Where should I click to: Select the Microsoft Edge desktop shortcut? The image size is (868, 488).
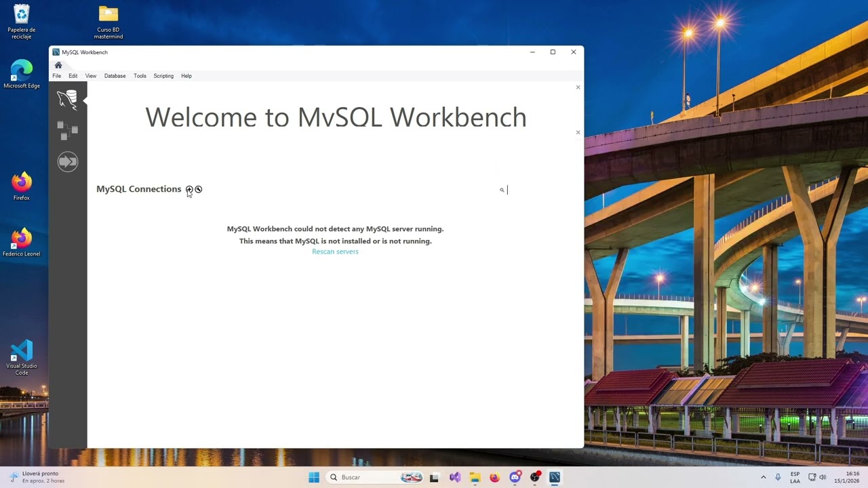pos(22,75)
